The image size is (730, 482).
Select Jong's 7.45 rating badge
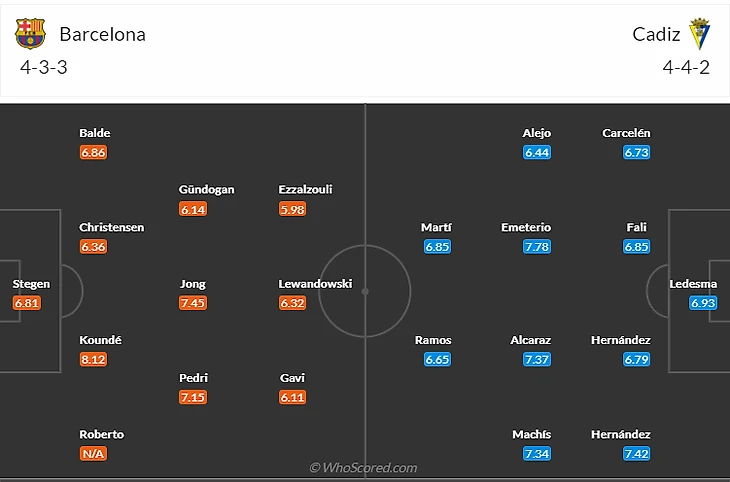pyautogui.click(x=193, y=303)
